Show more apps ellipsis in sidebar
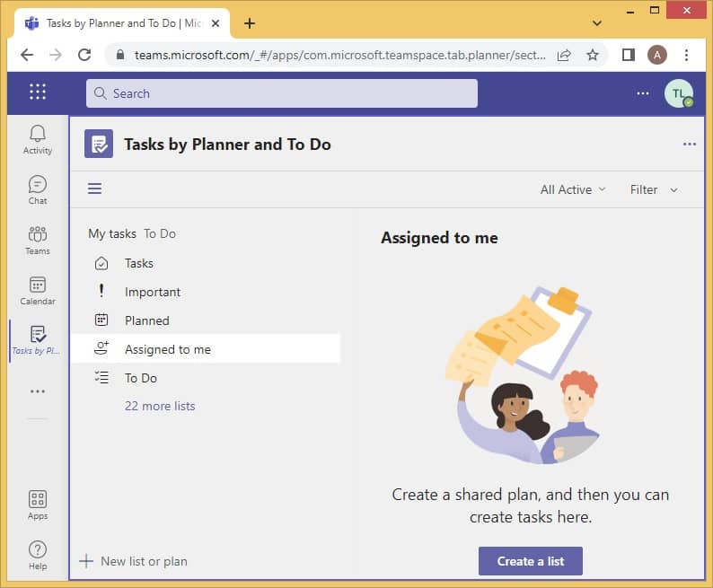 tap(38, 391)
